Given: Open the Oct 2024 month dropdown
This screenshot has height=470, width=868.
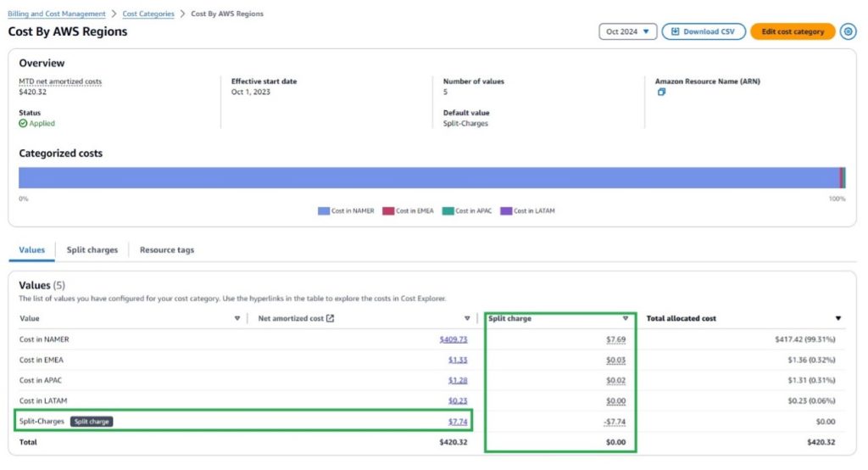Looking at the screenshot, I should pyautogui.click(x=628, y=31).
